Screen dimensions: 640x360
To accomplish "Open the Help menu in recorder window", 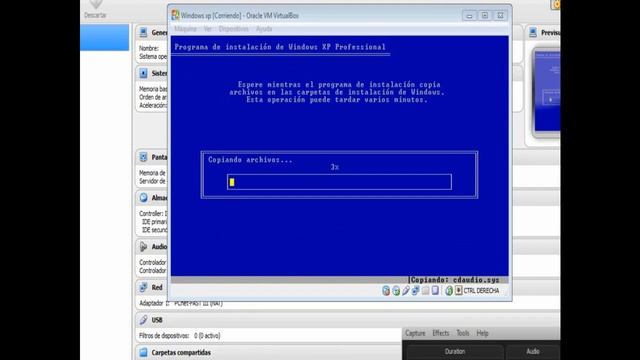I will [x=482, y=333].
